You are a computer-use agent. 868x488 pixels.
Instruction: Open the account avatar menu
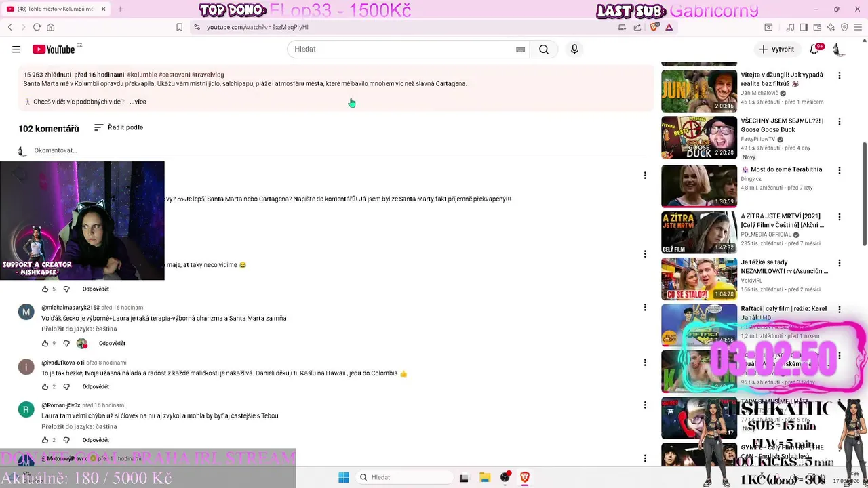click(x=838, y=49)
